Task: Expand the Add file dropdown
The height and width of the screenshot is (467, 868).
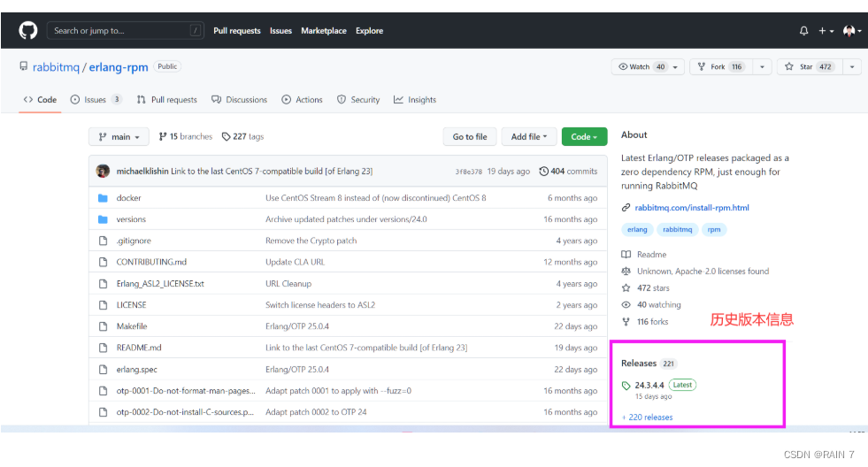Action: [x=530, y=137]
